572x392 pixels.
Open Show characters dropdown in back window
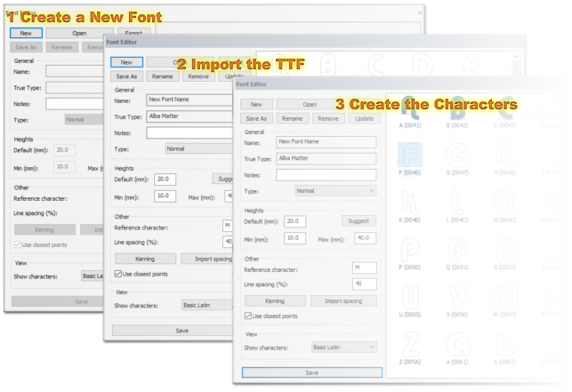tap(93, 276)
